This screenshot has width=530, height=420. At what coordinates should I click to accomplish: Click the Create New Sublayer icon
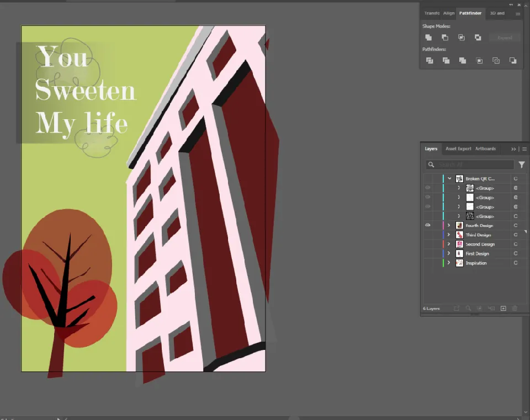click(x=491, y=308)
